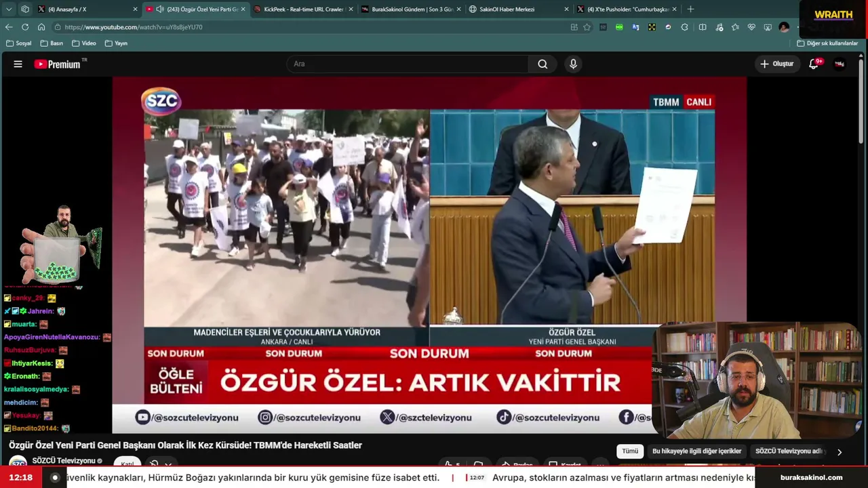Open the Video bookmarks folder
Viewport: 868px width, 488px height.
point(83,43)
